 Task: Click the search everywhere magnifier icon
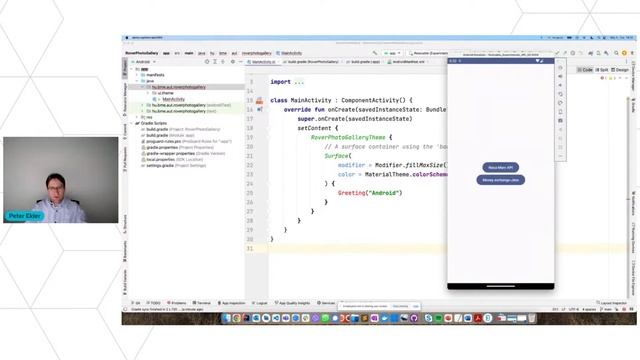616,53
